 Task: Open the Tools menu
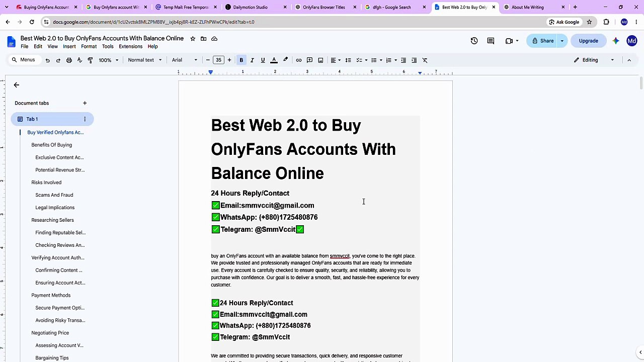[x=108, y=47]
